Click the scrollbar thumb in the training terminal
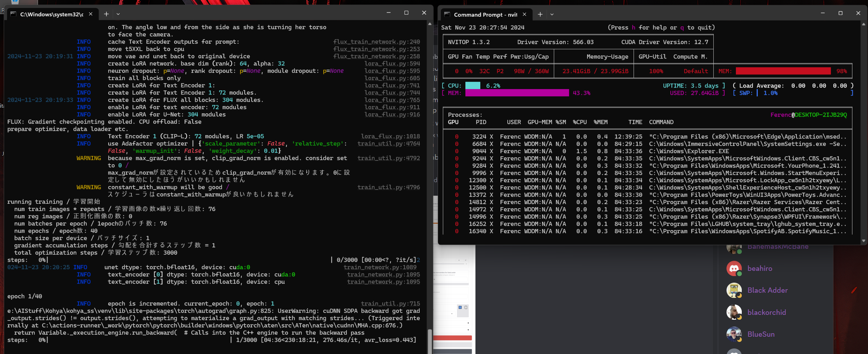Screen dimensions: 868x354 (x=430, y=341)
